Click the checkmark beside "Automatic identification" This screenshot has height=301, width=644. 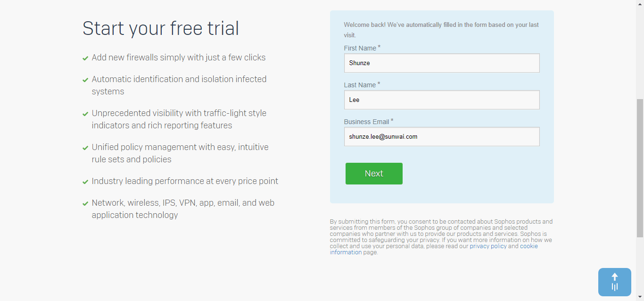[x=85, y=80]
